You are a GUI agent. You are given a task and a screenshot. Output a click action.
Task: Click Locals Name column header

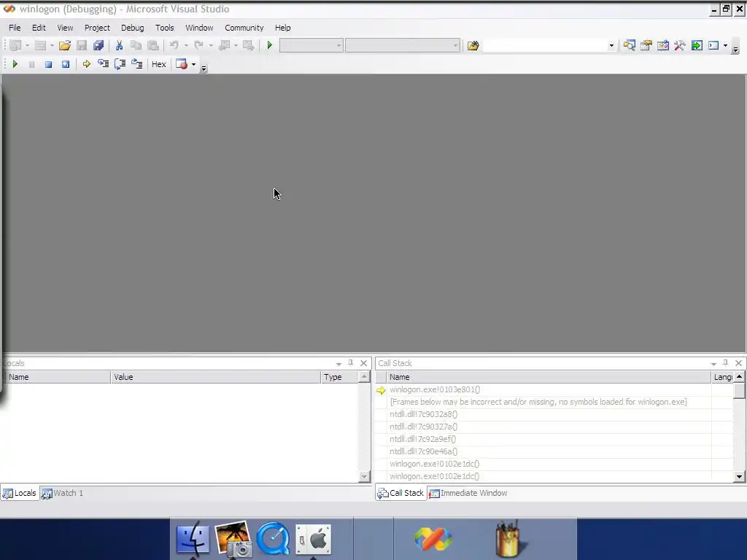pyautogui.click(x=58, y=377)
